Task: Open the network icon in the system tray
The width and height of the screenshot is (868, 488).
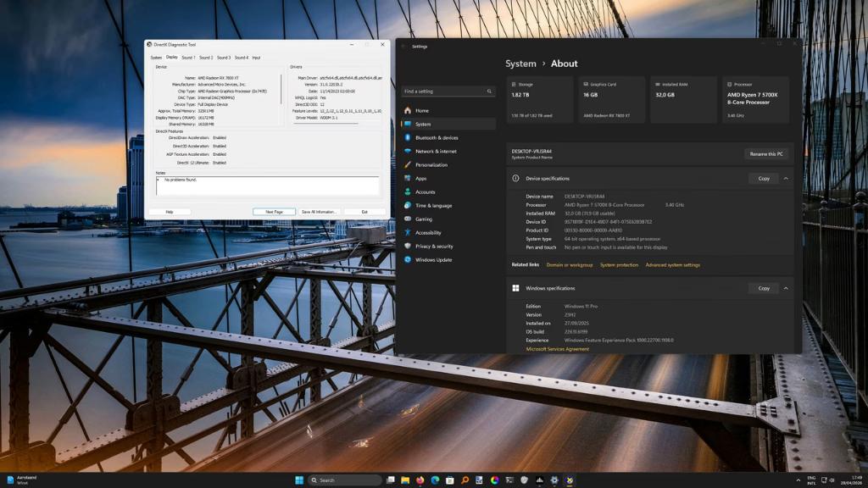Action: point(824,480)
